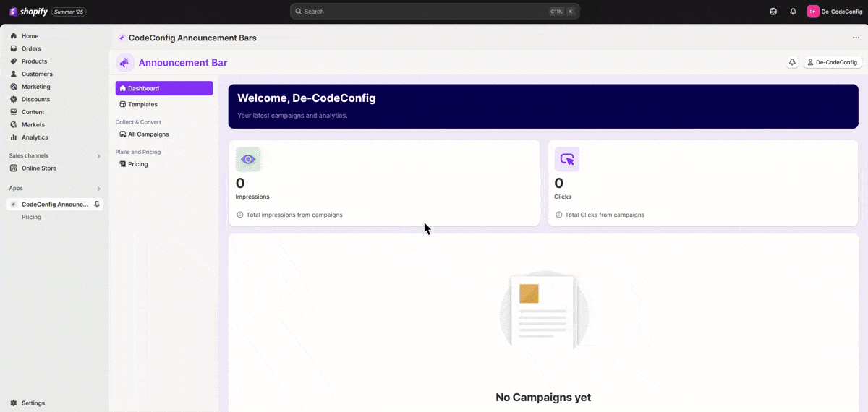The width and height of the screenshot is (868, 412).
Task: Click CodeConfig Announcement Bars page title
Action: [x=192, y=38]
